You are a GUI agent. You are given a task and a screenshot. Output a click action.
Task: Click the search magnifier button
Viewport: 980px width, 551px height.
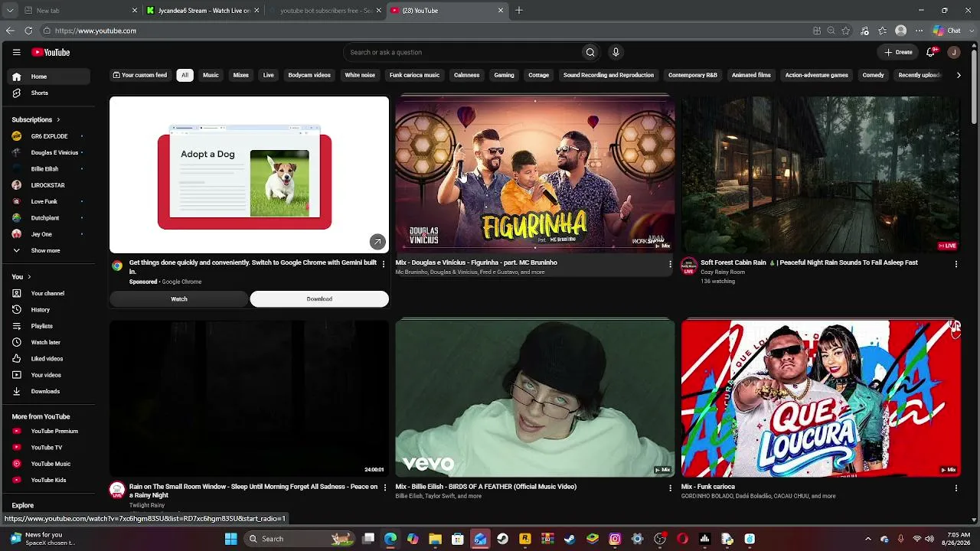click(x=590, y=52)
